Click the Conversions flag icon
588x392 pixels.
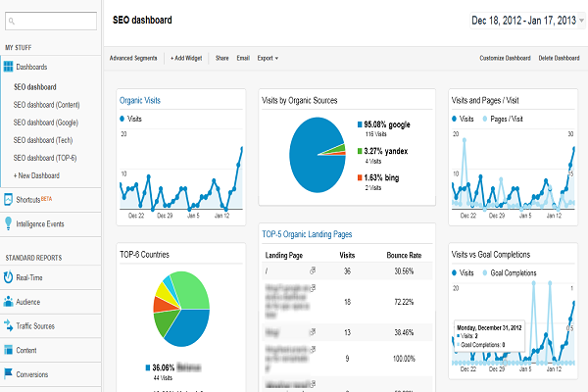coord(8,373)
